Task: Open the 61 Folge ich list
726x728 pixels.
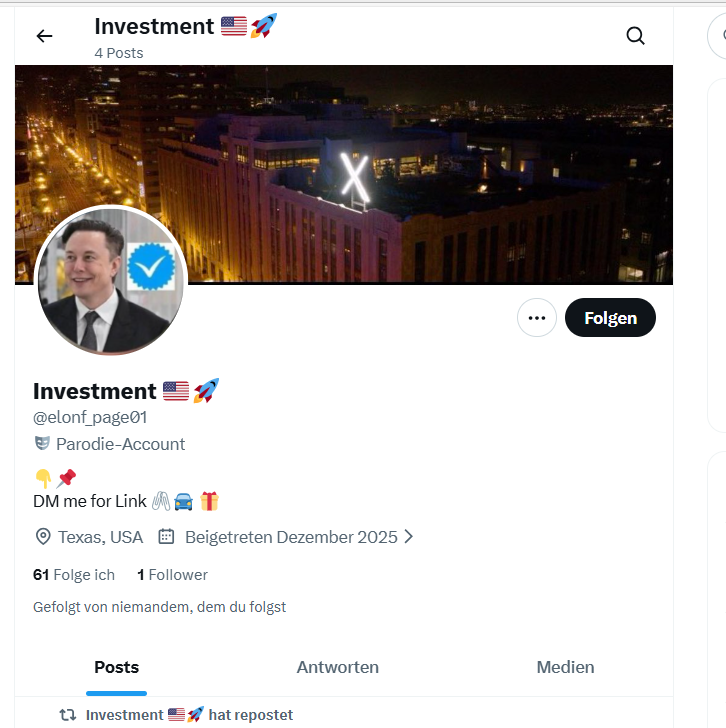Action: (x=74, y=575)
